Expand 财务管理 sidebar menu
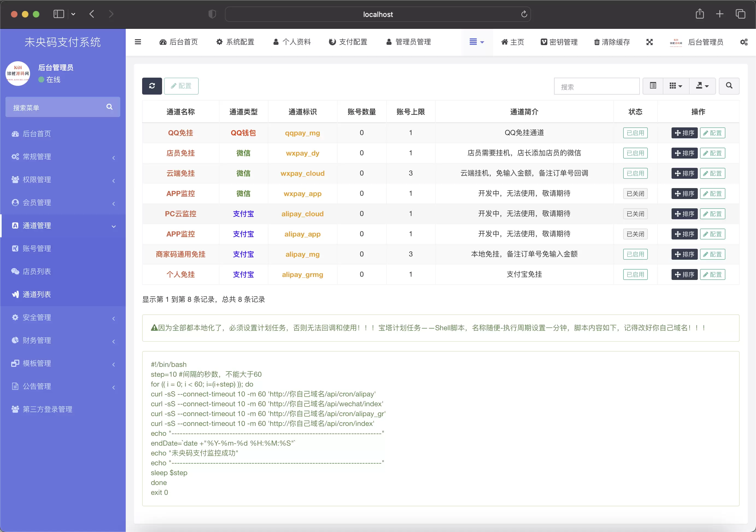 pyautogui.click(x=63, y=340)
